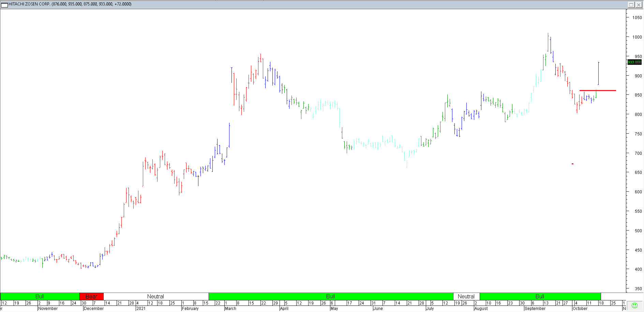Click the tall final price bar of October
The image size is (644, 312).
click(598, 73)
